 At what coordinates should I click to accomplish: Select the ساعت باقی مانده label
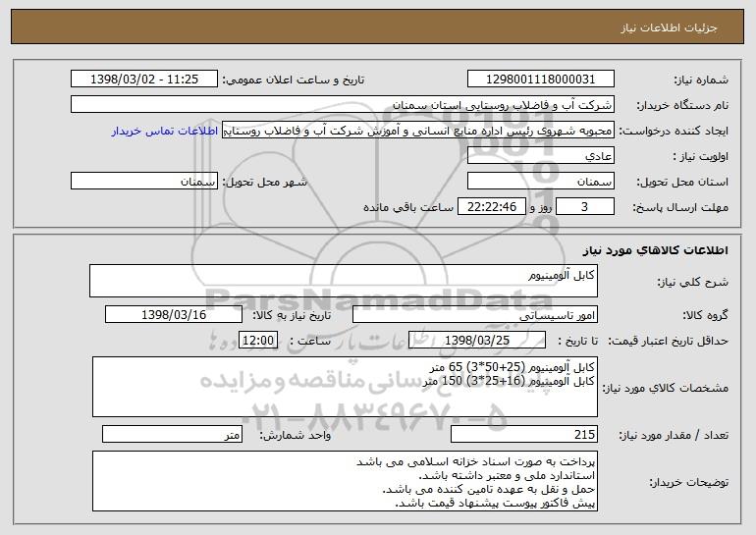coord(408,207)
